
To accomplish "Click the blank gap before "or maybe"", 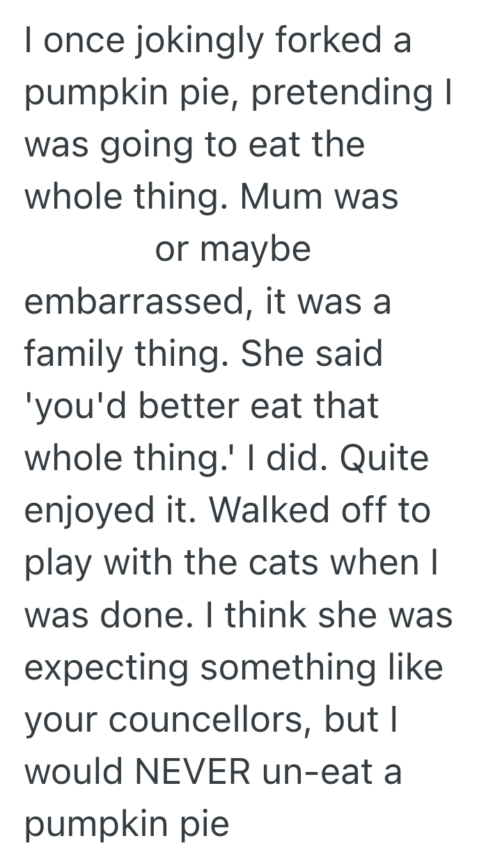I will (x=87, y=249).
